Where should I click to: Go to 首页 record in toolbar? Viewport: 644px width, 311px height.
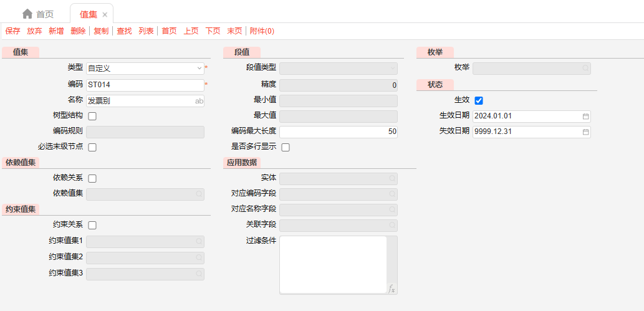(169, 31)
